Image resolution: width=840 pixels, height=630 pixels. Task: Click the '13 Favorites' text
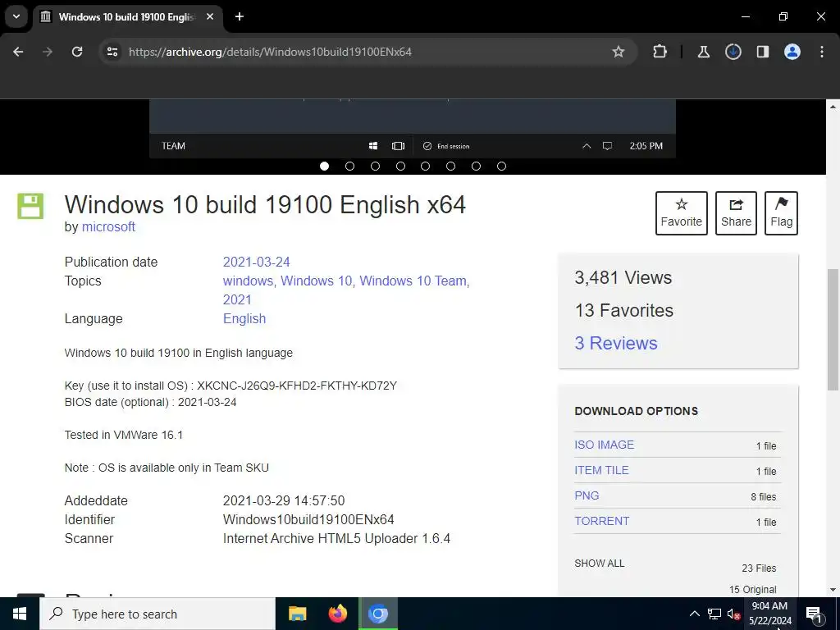pyautogui.click(x=624, y=310)
